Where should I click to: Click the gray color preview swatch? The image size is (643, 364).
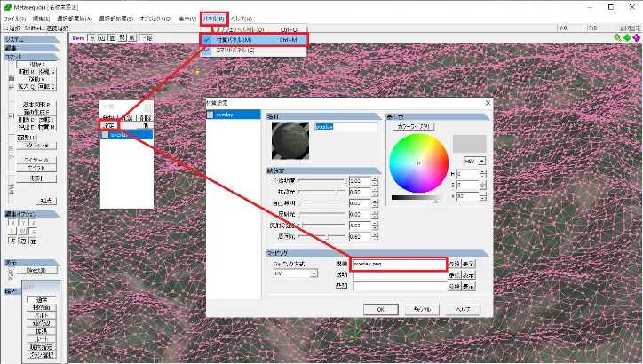(470, 143)
